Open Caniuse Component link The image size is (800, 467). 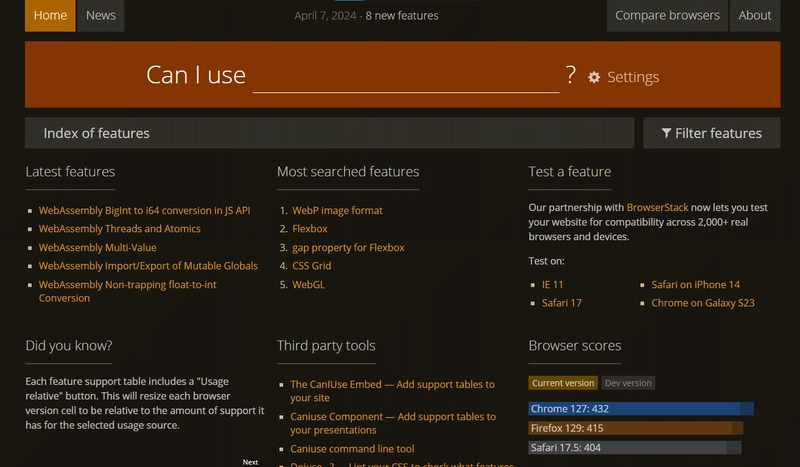click(393, 423)
